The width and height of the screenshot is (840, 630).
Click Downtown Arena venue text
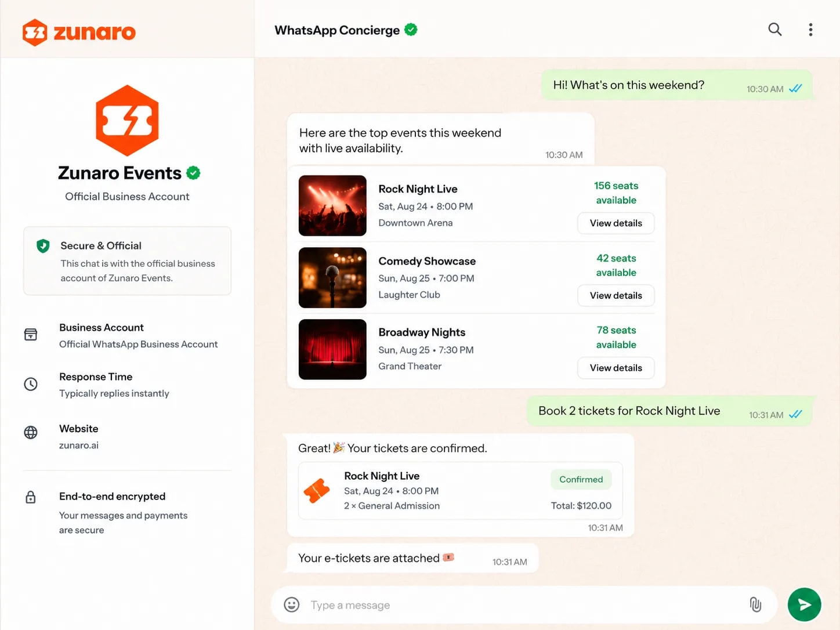tap(415, 223)
